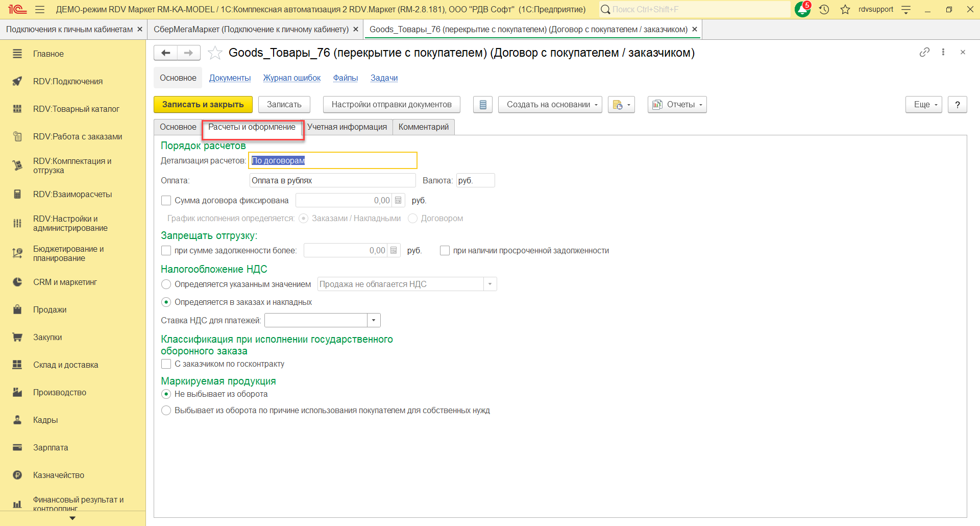The height and width of the screenshot is (526, 980).
Task: Check 'при наличии просроченной задолженности' option
Action: coord(445,251)
